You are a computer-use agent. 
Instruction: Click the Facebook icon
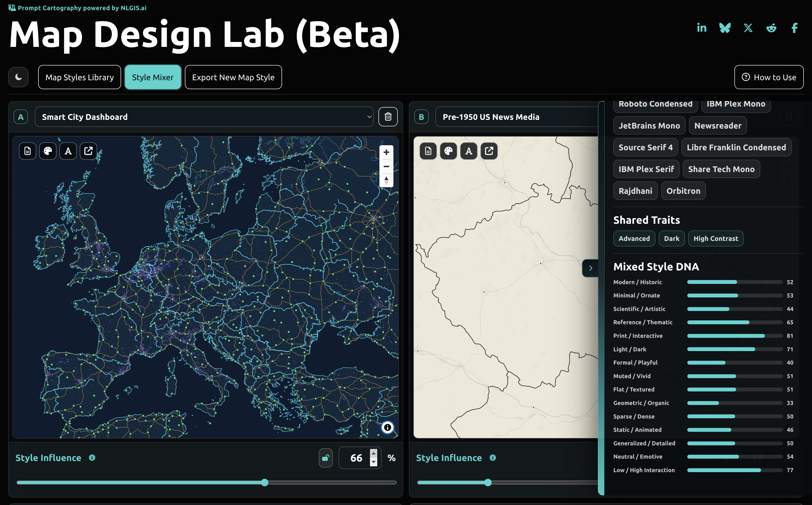tap(795, 28)
